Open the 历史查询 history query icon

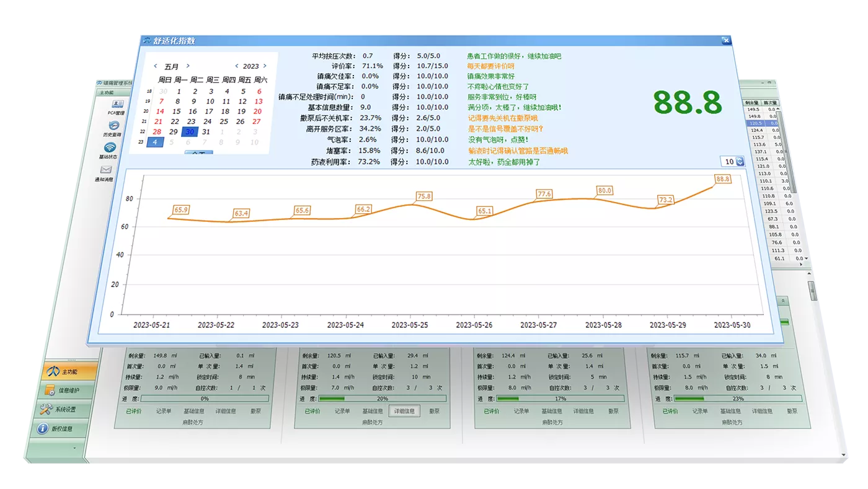(112, 128)
